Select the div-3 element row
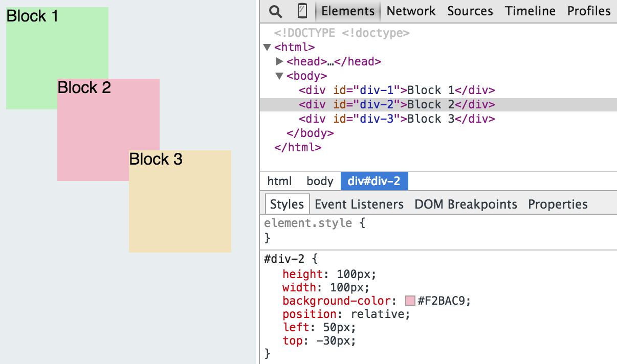The width and height of the screenshot is (617, 364). pos(438,119)
